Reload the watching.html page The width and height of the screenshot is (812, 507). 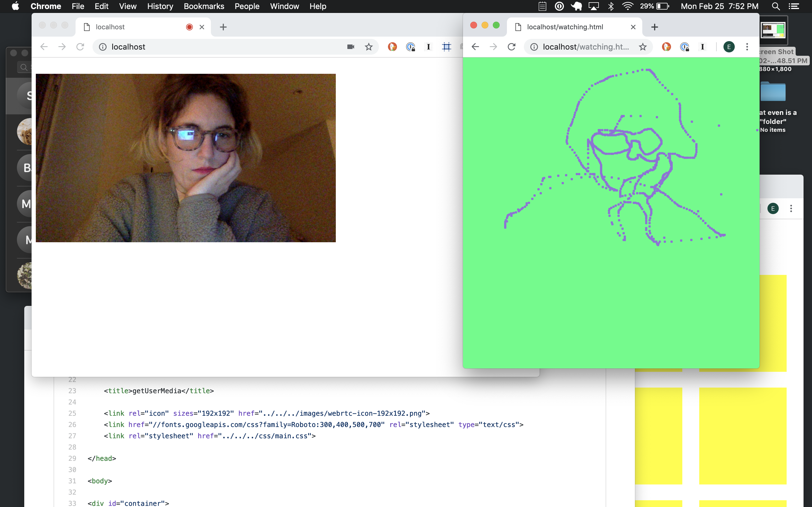[x=511, y=46]
